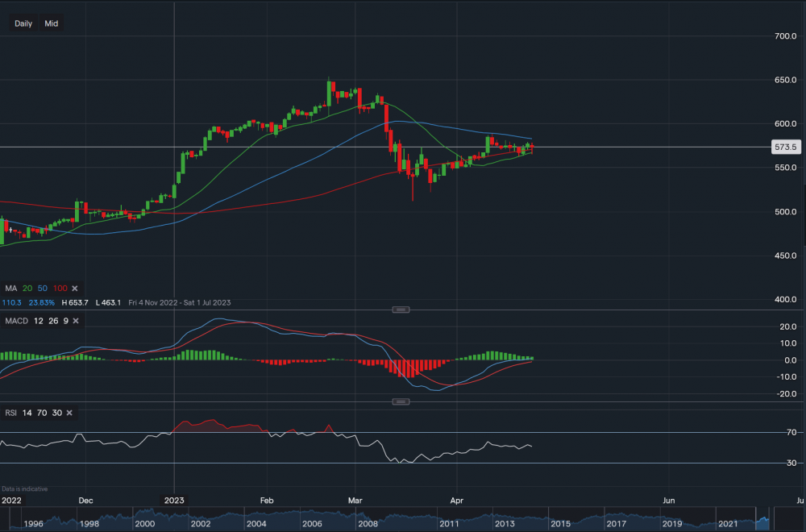Screen dimensions: 806x532
Task: Toggle the RSI 14 period setting
Action: [x=27, y=412]
